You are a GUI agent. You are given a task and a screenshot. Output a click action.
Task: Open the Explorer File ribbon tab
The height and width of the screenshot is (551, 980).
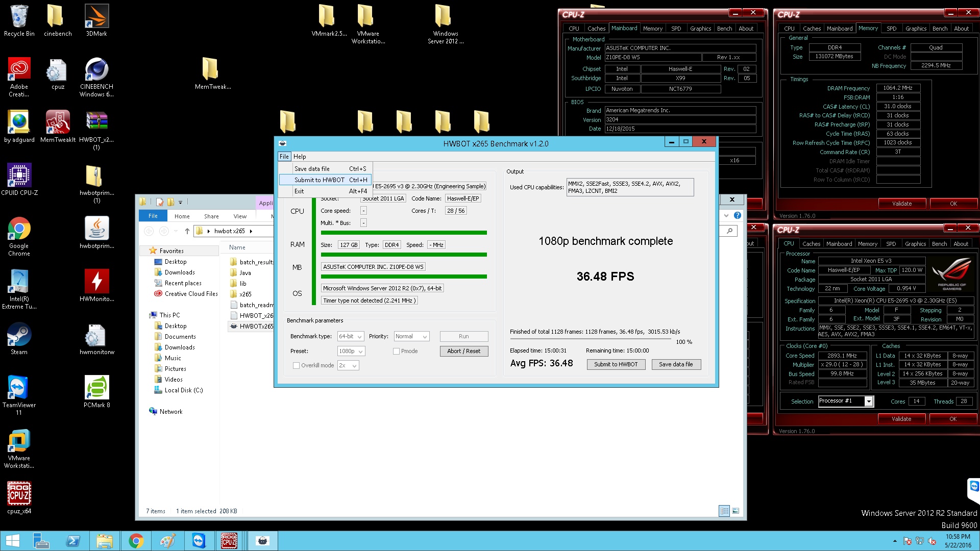tap(153, 216)
